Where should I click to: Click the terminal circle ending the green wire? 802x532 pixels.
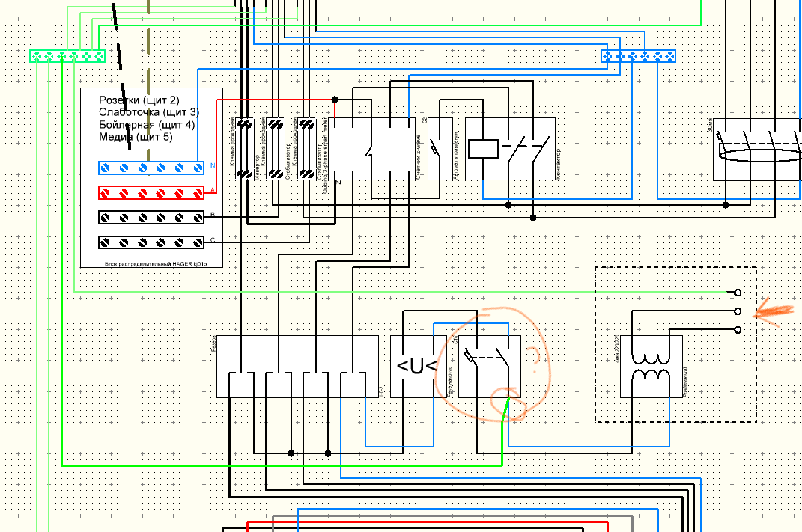[x=738, y=293]
